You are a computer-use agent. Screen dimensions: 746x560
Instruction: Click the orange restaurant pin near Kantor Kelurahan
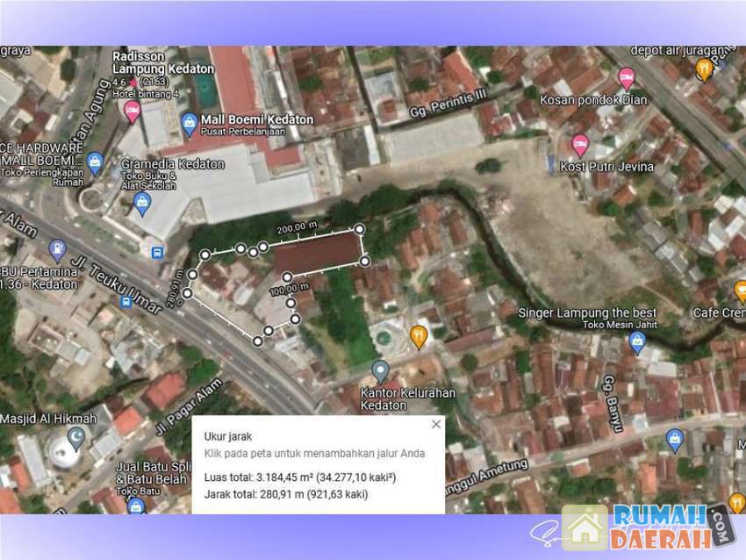(420, 336)
